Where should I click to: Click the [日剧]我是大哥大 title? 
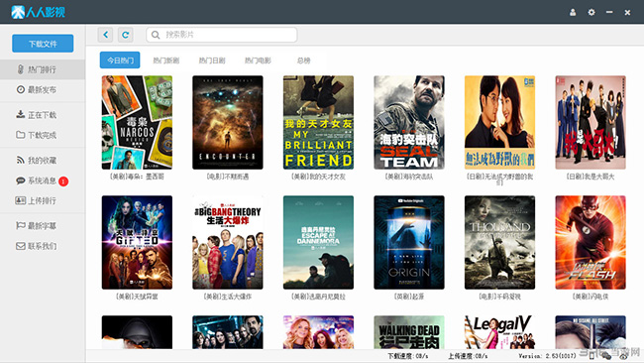pyautogui.click(x=590, y=177)
